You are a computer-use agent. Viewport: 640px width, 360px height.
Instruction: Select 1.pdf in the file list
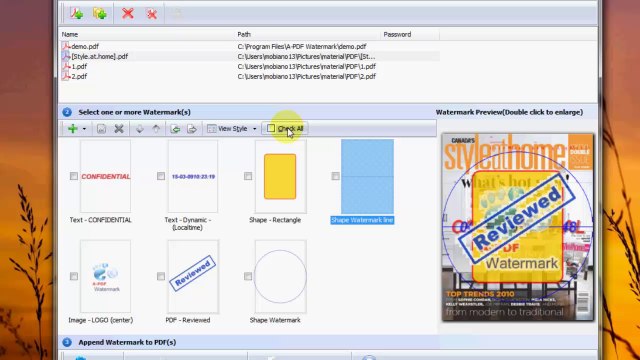[79, 66]
